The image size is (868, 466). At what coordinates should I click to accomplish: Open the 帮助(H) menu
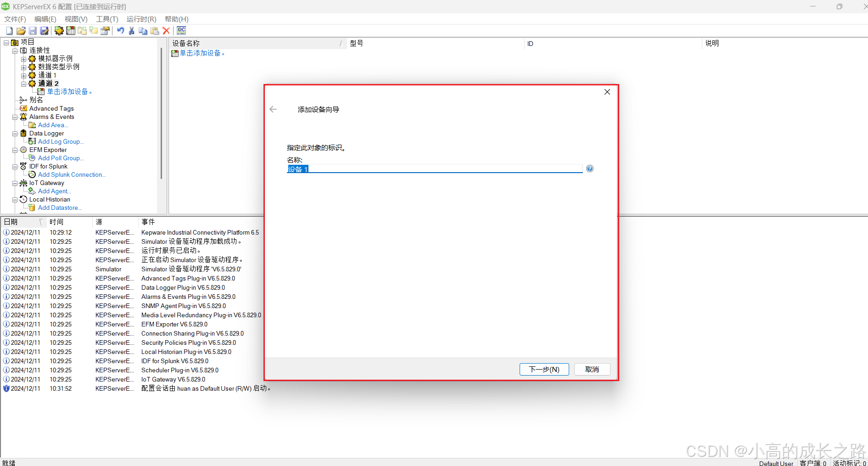177,19
